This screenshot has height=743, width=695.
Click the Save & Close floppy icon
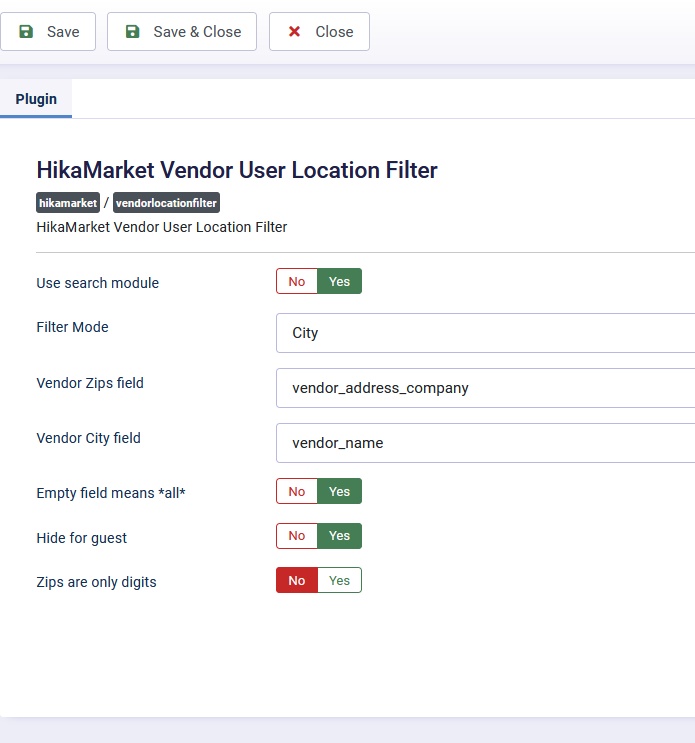132,32
